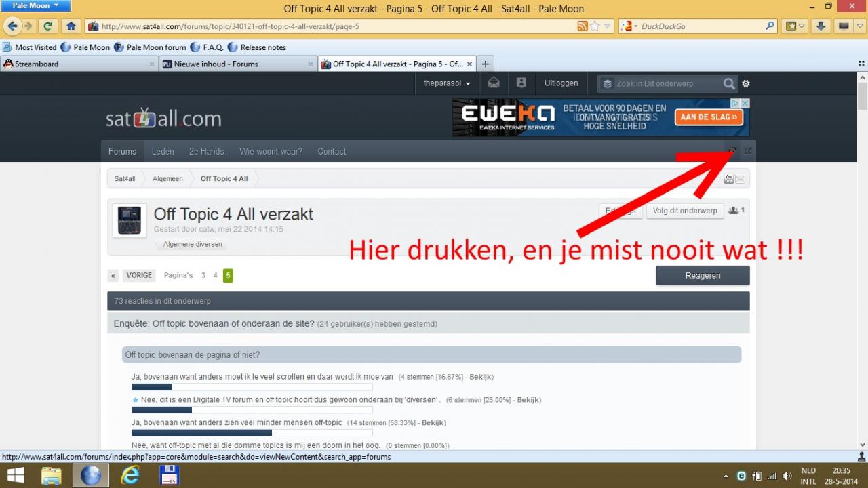Open the F.A.Q. bookmark
868x488 pixels.
coord(208,47)
